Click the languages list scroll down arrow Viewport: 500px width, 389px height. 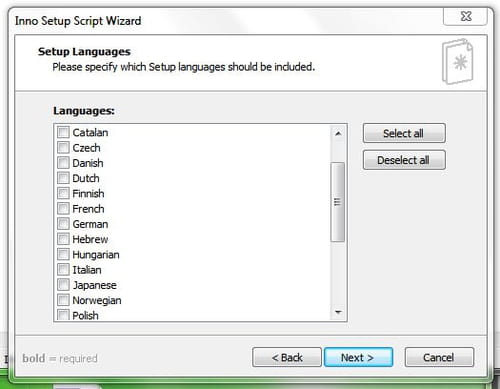tap(338, 312)
